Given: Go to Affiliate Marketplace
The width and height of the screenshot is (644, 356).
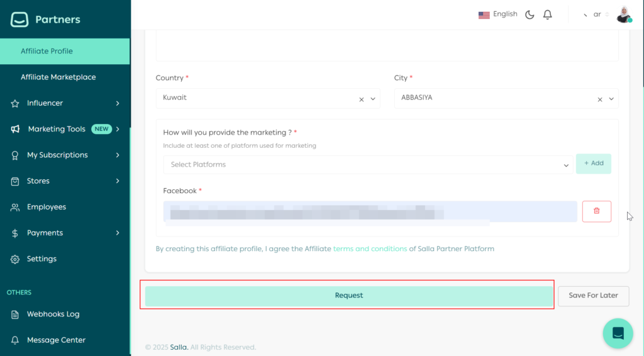Looking at the screenshot, I should tap(58, 77).
